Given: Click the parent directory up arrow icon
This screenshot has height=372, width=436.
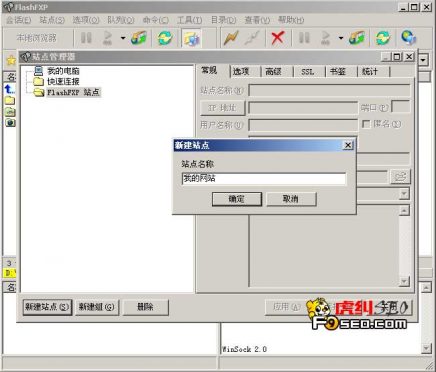Looking at the screenshot, I should click(9, 89).
